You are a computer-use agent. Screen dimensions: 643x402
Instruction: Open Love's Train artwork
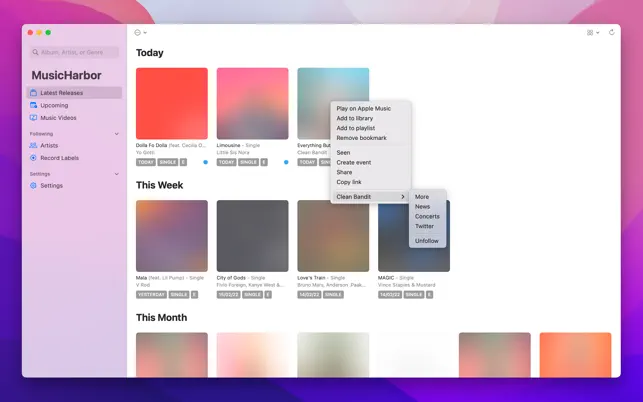333,236
